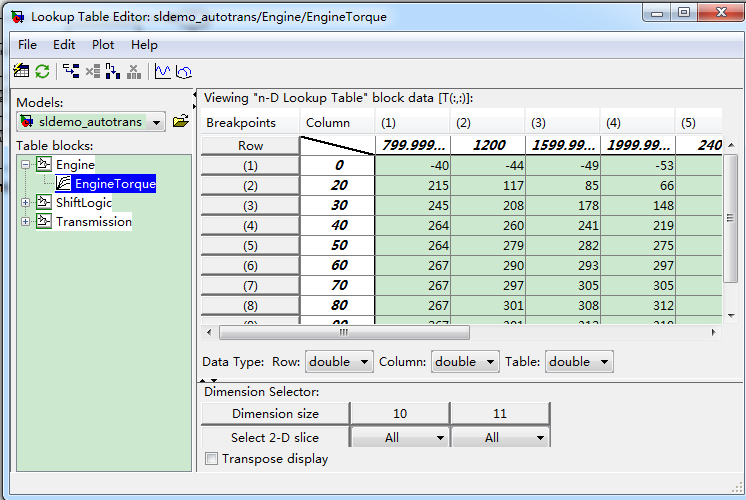This screenshot has height=500, width=746.
Task: Select table cell value 178
Action: [x=563, y=205]
